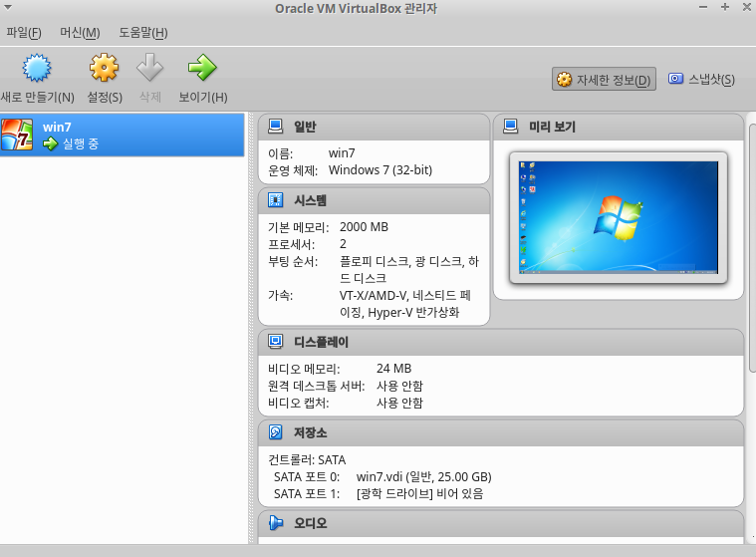The image size is (756, 557).
Task: Click the running-state arrow icon next to 실행 중
Action: pyautogui.click(x=50, y=143)
